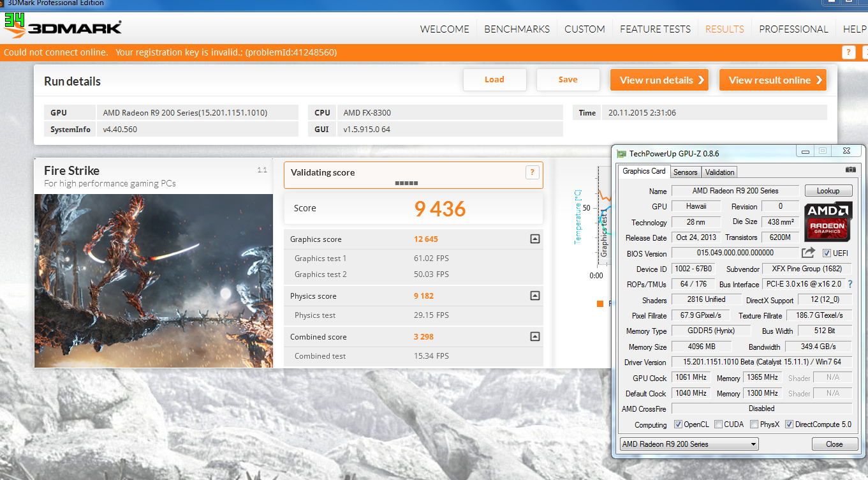Click View result online button

click(773, 80)
